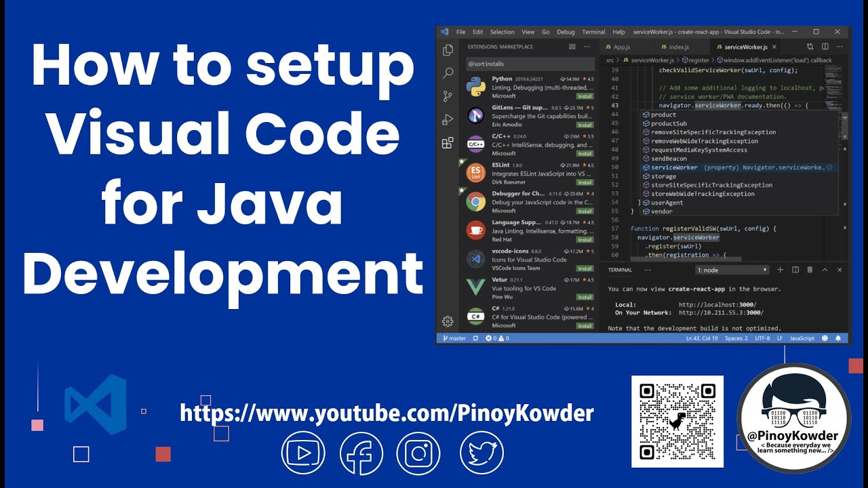This screenshot has width=868, height=488.
Task: Open the Terminal menu
Action: [593, 32]
